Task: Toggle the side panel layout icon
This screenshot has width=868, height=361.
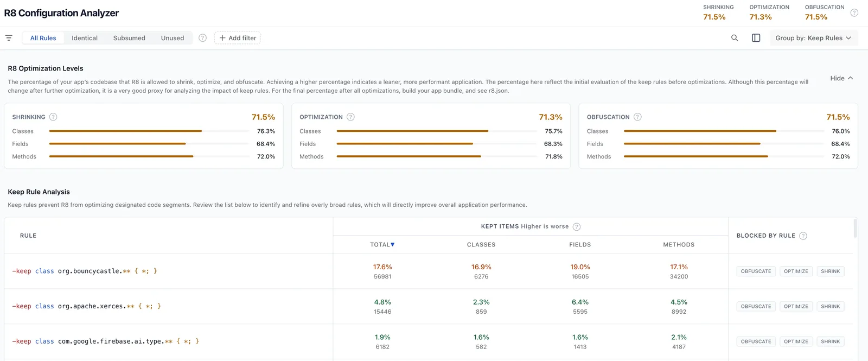Action: (756, 38)
